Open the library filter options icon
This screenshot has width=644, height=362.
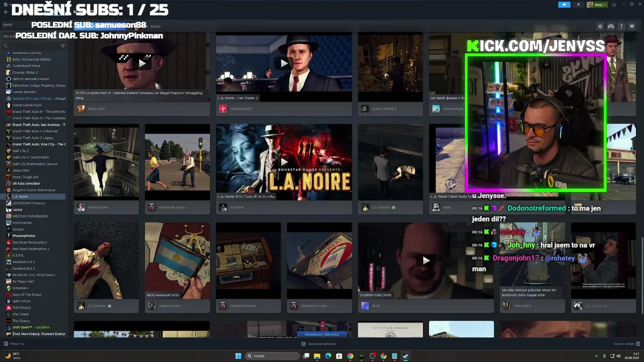pyautogui.click(x=63, y=46)
